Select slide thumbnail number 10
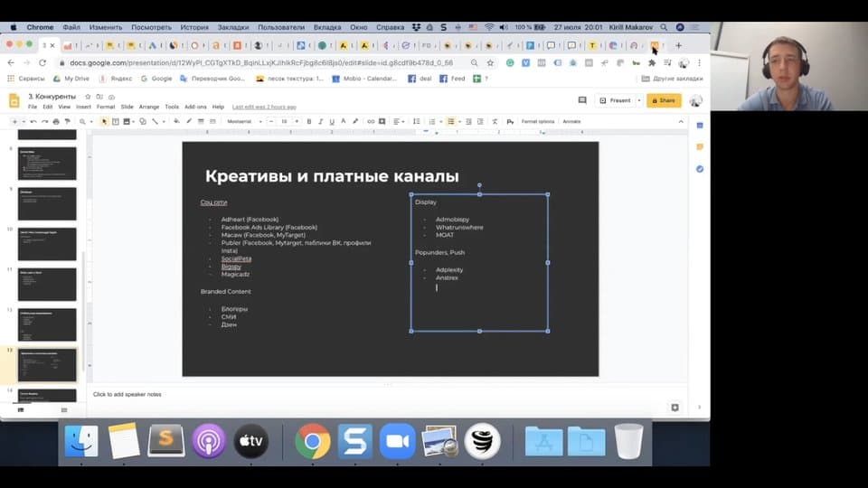The width and height of the screenshot is (868, 488). [47, 244]
